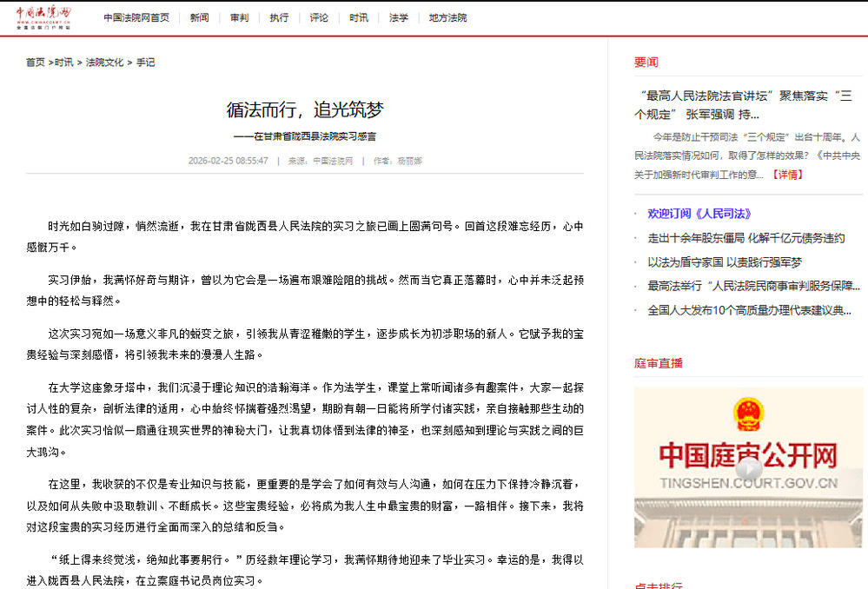Image resolution: width=868 pixels, height=589 pixels.
Task: Navigate to the 评论 section
Action: coord(319,17)
